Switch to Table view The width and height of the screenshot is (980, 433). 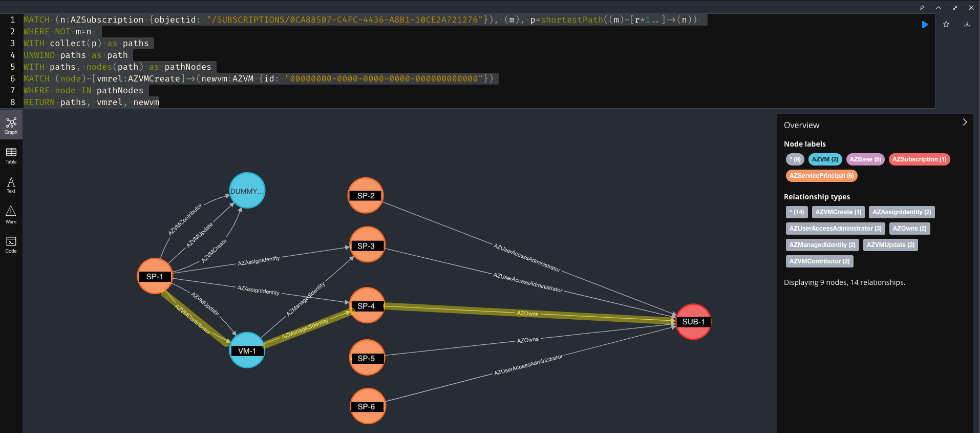click(11, 156)
